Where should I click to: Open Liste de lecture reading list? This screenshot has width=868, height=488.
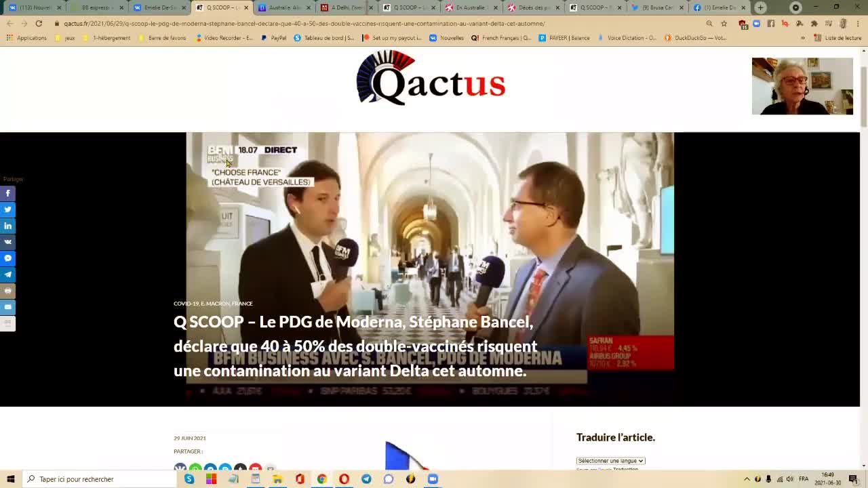point(837,38)
